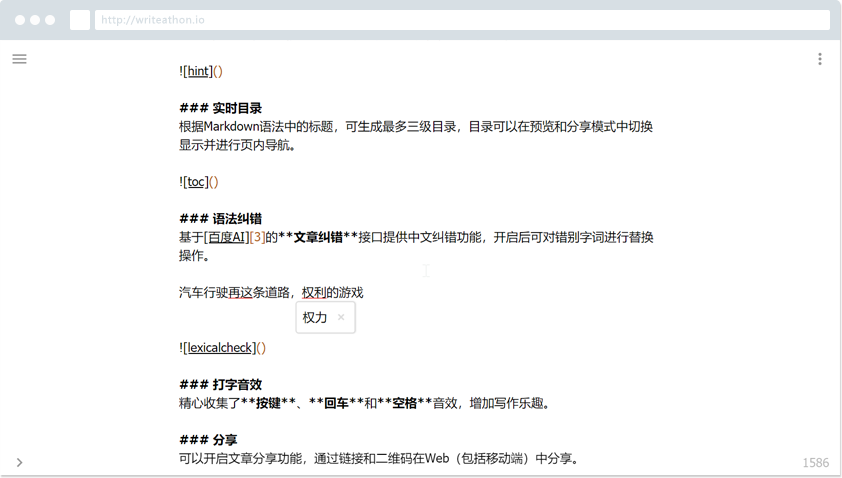This screenshot has height=478, width=842.
Task: Click the browser address bar
Action: click(462, 20)
